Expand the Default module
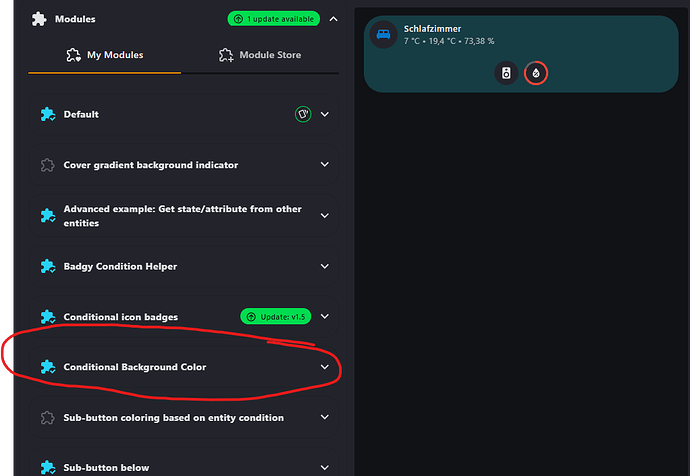 (x=325, y=114)
